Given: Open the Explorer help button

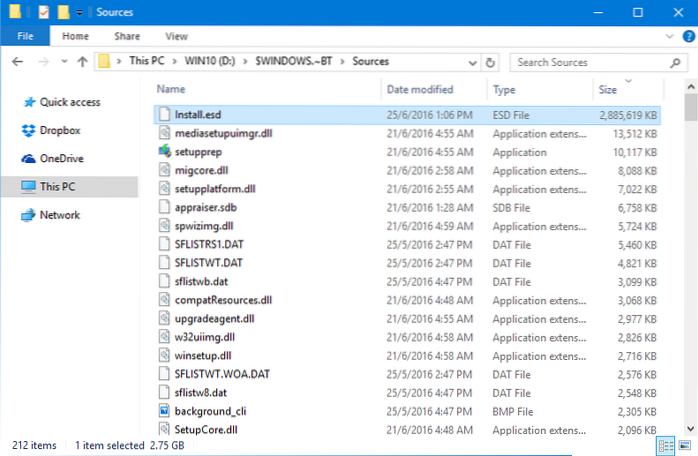Looking at the screenshot, I should 689,36.
